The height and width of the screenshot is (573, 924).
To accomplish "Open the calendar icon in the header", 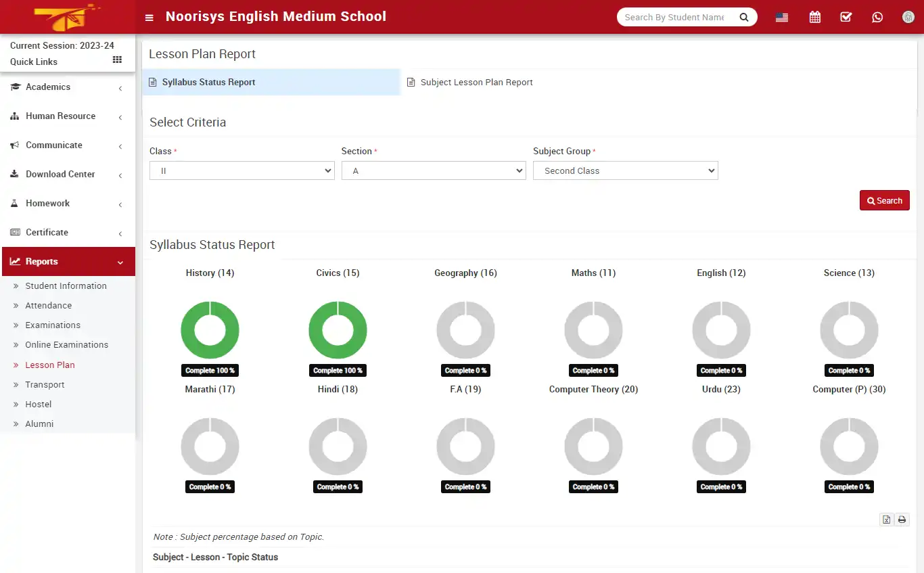I will (x=814, y=16).
